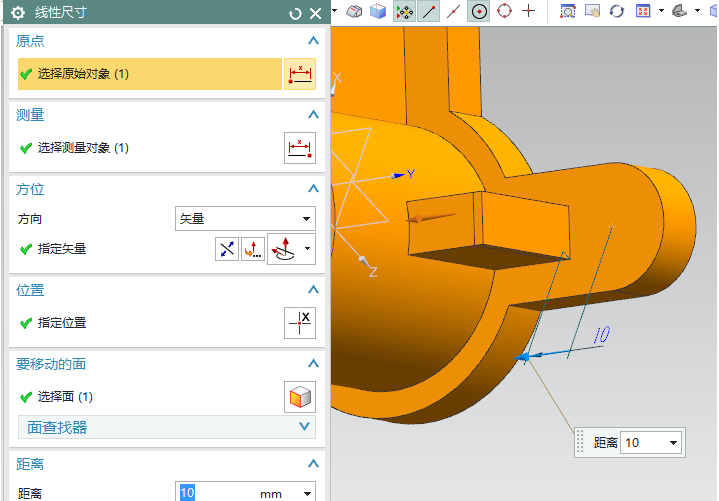Click the reverse direction vector icon
719x501 pixels.
[x=227, y=249]
